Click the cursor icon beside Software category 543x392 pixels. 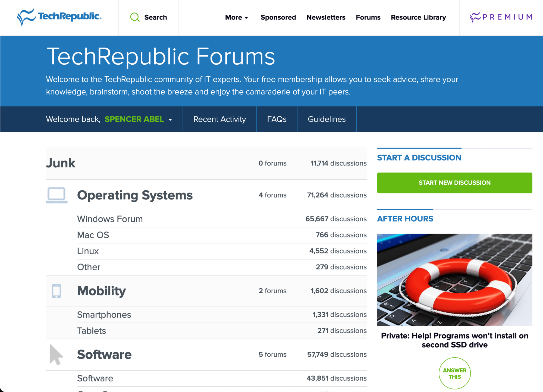coord(56,355)
